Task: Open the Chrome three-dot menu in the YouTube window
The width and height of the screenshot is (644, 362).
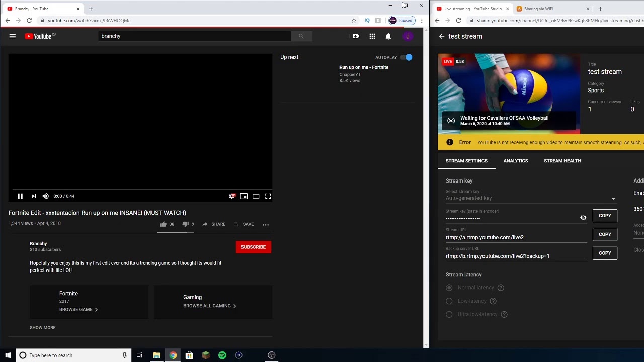Action: click(x=421, y=21)
